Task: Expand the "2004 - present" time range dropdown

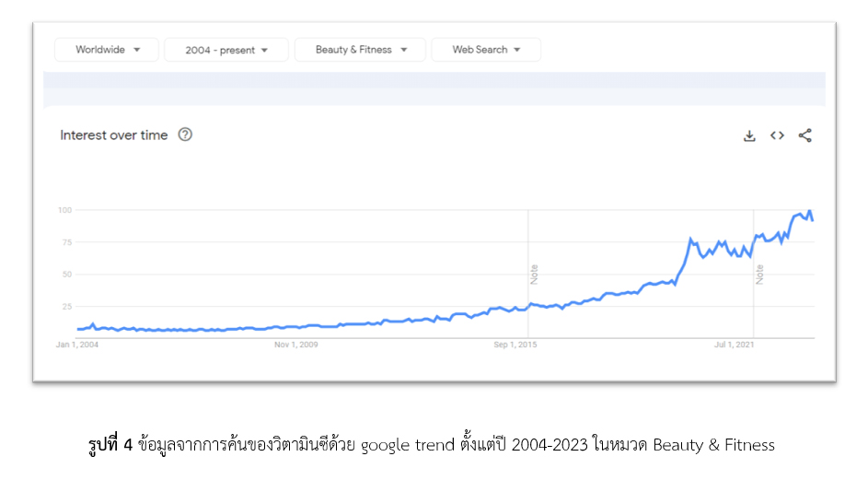Action: (x=226, y=50)
